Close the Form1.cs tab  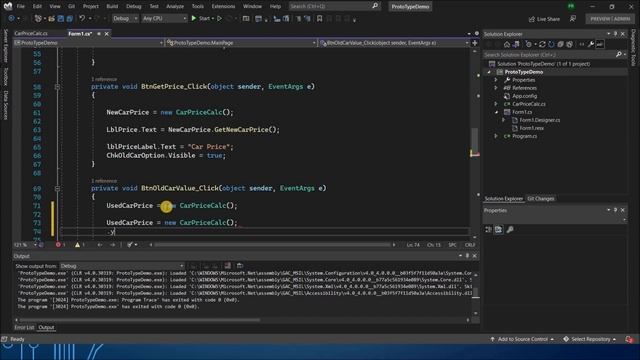107,34
